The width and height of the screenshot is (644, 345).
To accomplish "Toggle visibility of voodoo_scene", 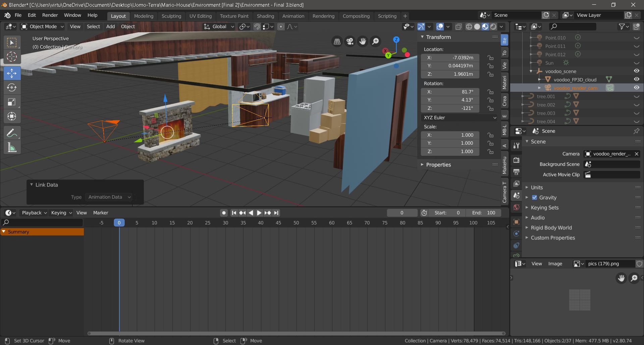I will point(636,71).
